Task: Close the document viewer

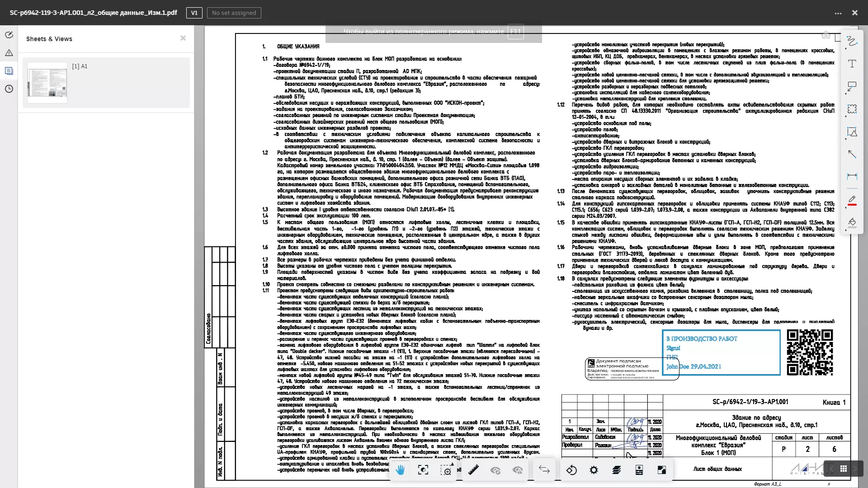Action: click(x=855, y=13)
